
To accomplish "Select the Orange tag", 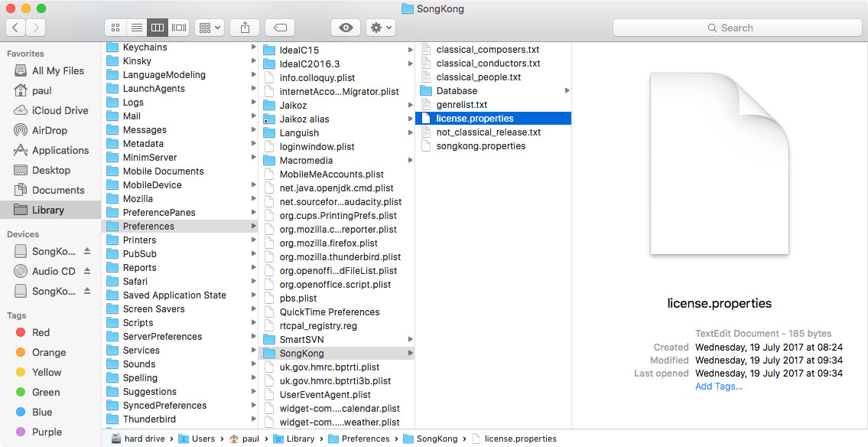I will (50, 352).
